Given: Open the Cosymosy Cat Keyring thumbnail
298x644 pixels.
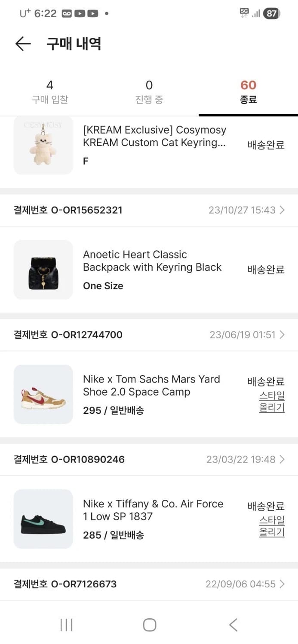Looking at the screenshot, I should (x=43, y=145).
